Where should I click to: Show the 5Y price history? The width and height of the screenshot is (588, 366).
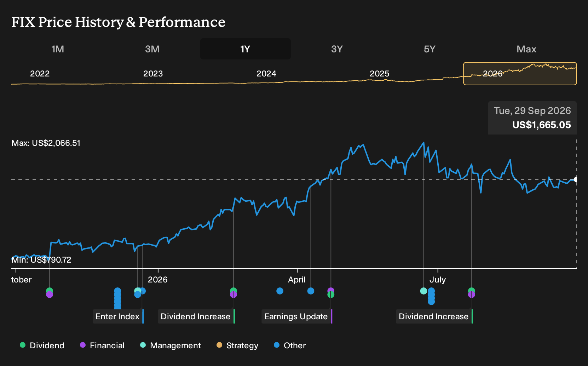coord(430,49)
